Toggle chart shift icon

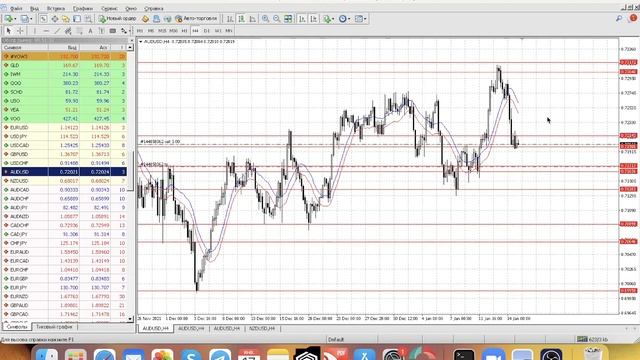[313, 19]
